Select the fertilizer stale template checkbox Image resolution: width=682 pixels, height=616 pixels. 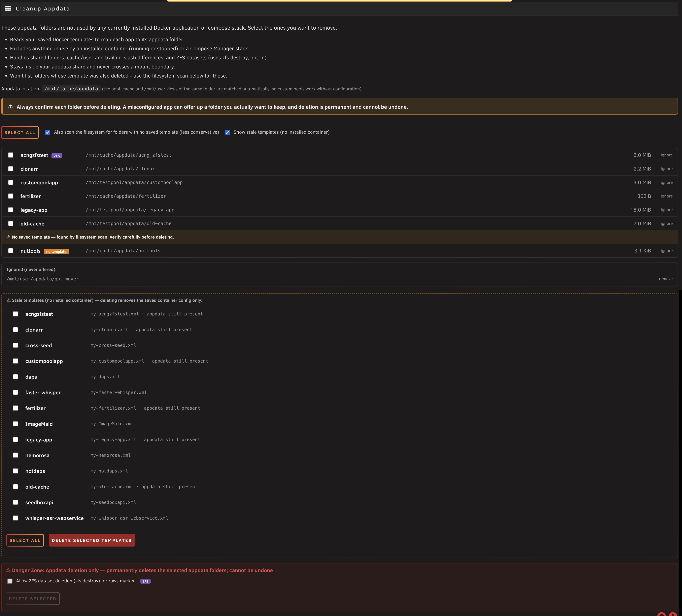click(15, 408)
